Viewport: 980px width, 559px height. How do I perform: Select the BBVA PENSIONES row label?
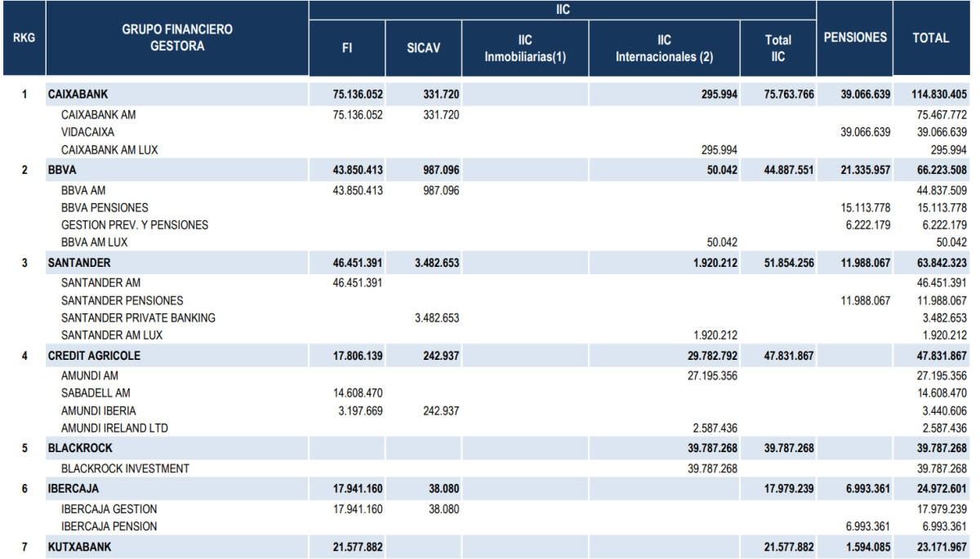click(105, 207)
